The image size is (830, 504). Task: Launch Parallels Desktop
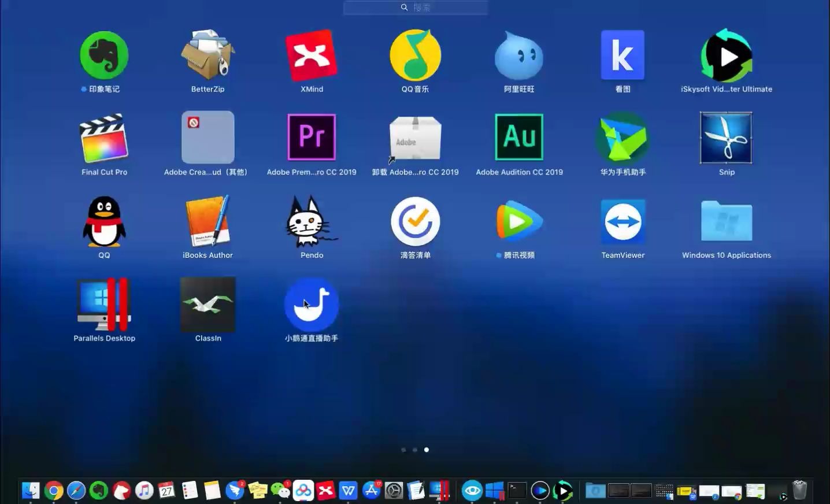coord(104,304)
